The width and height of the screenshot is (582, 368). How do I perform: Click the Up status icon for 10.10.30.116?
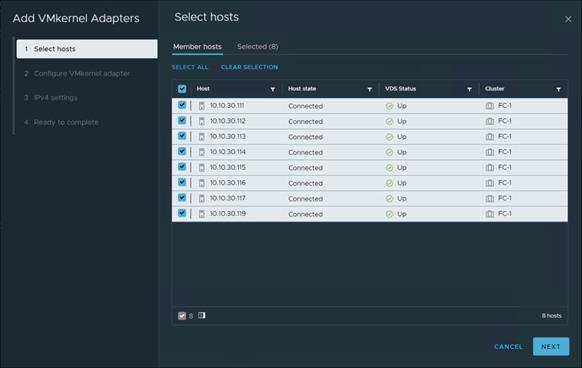389,183
